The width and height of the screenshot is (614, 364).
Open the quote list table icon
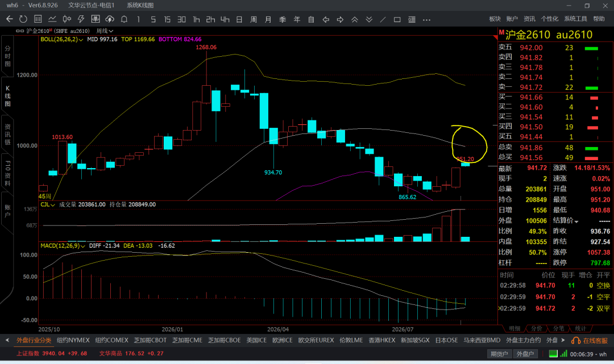[38, 19]
